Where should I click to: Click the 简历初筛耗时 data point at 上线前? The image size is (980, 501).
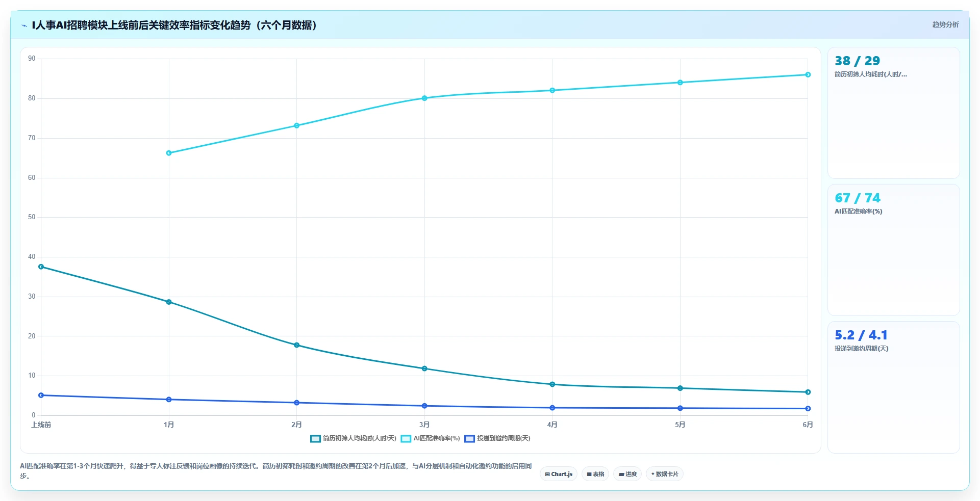tap(41, 267)
